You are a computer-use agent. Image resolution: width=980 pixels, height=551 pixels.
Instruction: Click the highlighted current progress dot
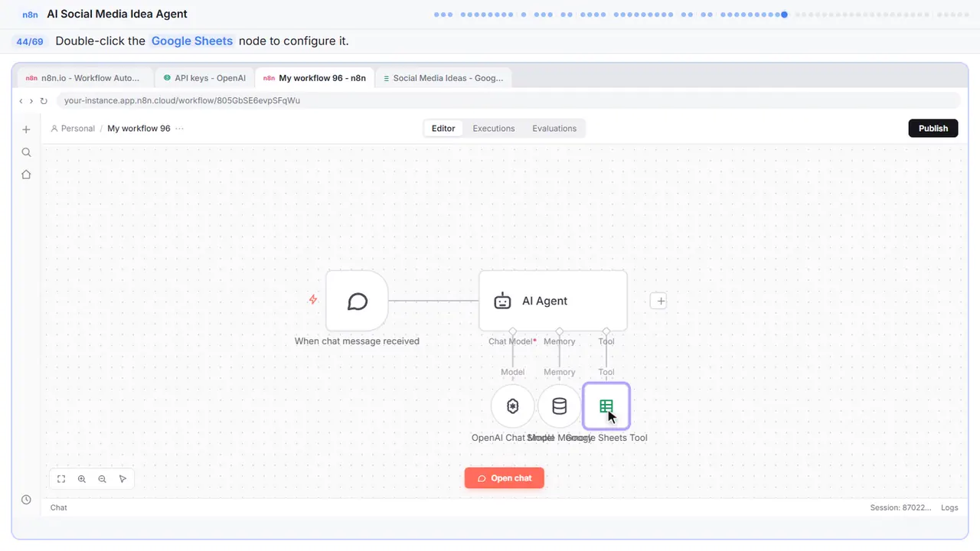[784, 14]
